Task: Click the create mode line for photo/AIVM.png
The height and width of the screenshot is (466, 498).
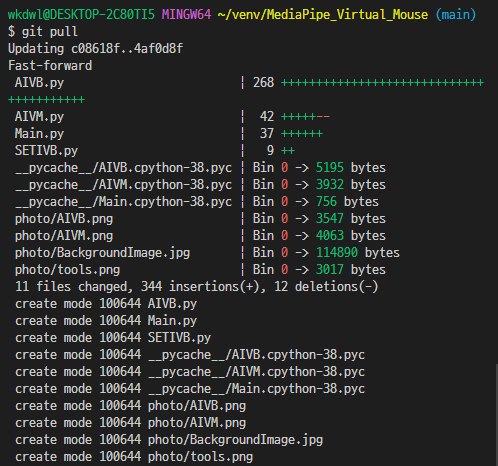Action: pyautogui.click(x=130, y=423)
